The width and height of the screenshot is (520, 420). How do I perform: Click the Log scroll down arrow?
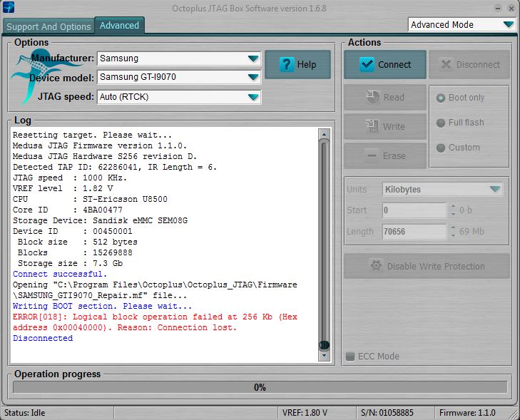[324, 356]
